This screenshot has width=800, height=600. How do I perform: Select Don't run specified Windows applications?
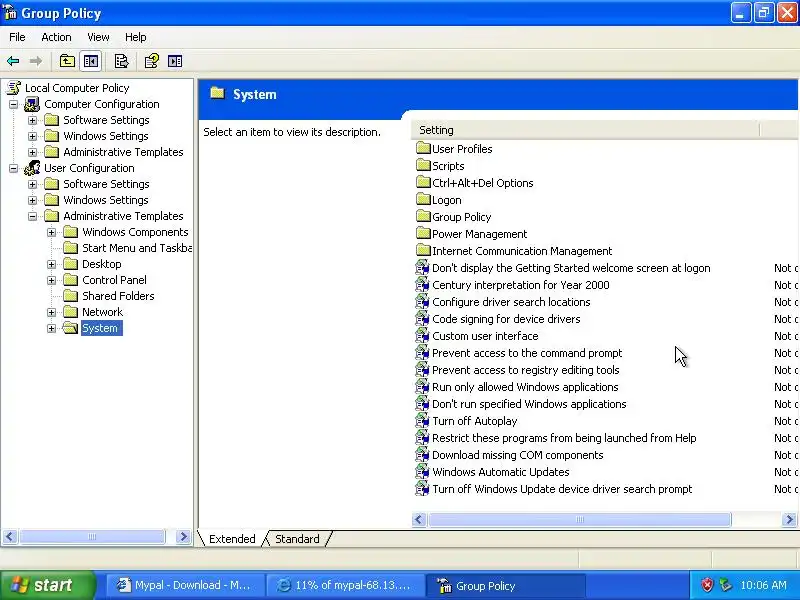coord(529,404)
